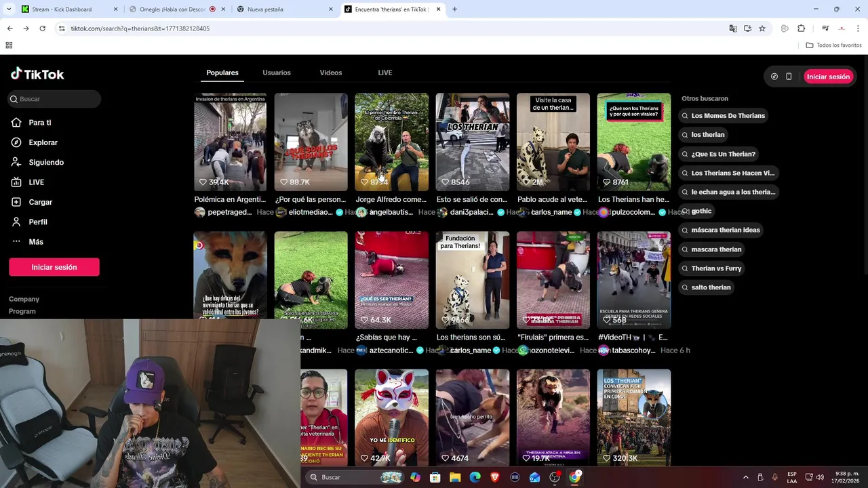Open the video with 19.7K likes
Viewport: 868px width, 488px height.
point(553,418)
